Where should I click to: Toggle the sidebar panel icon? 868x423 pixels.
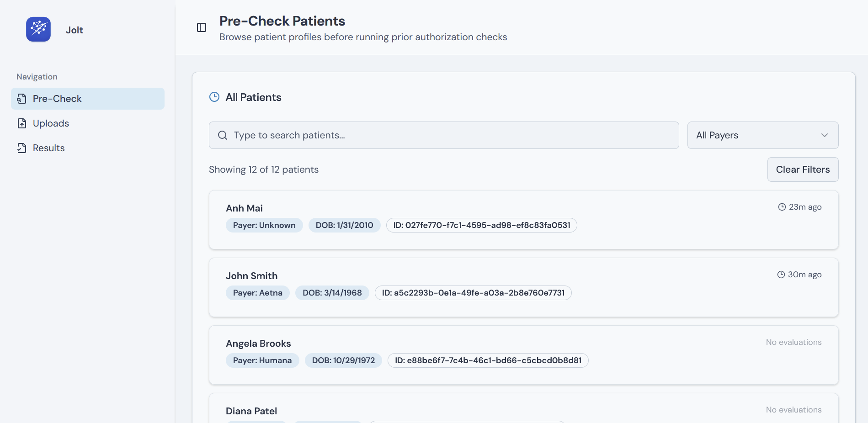pos(202,28)
